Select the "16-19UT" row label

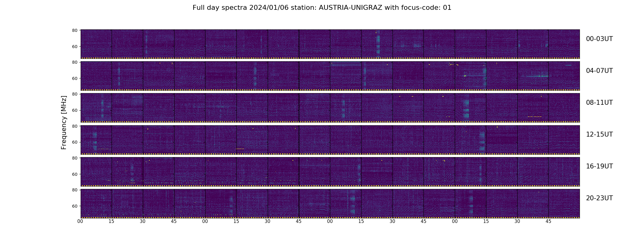599,166
